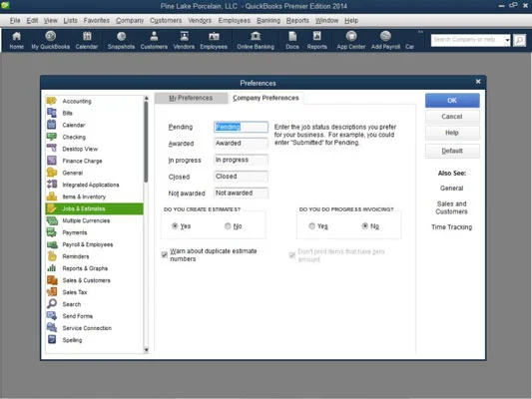Screen dimensions: 532x399
Task: Click the Add Payroll toolbar icon
Action: (385, 40)
